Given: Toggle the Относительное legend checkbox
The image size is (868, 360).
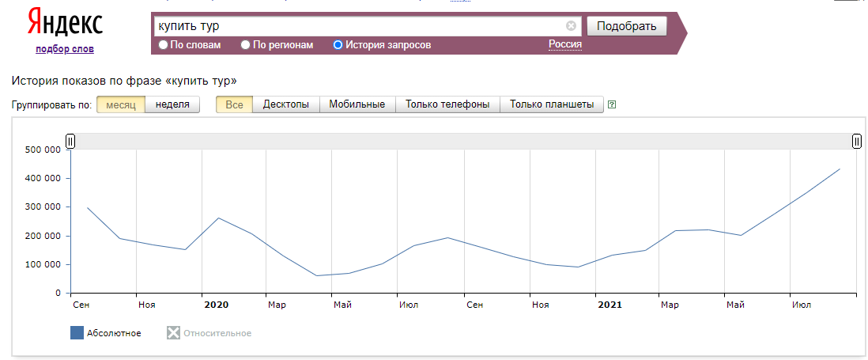Looking at the screenshot, I should (173, 333).
